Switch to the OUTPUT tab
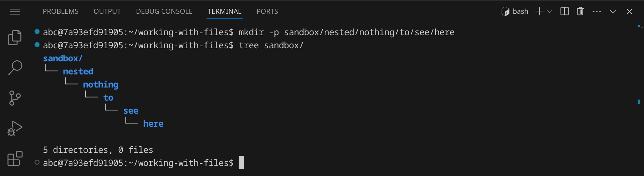Viewport: 644px width, 176px height. (x=107, y=11)
